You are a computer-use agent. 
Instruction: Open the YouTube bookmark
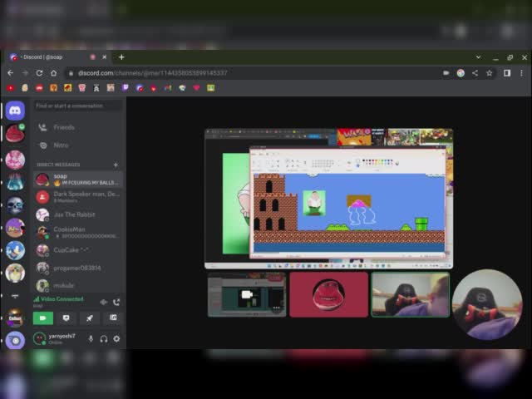coord(11,88)
